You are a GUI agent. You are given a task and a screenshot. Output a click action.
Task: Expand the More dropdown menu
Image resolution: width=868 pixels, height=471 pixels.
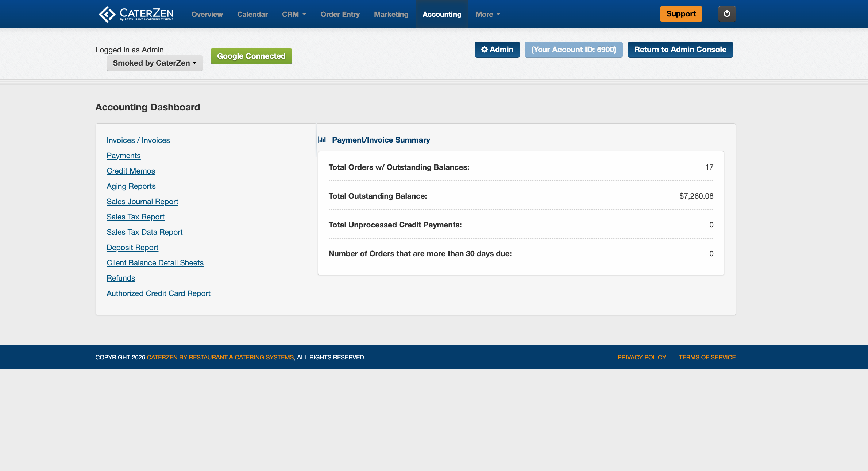pos(487,14)
